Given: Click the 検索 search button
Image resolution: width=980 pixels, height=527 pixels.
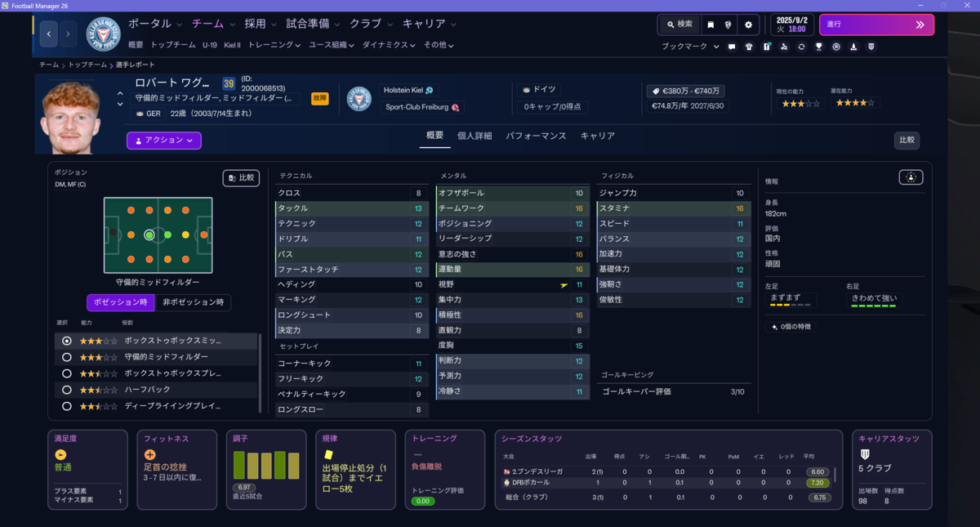Looking at the screenshot, I should click(679, 25).
